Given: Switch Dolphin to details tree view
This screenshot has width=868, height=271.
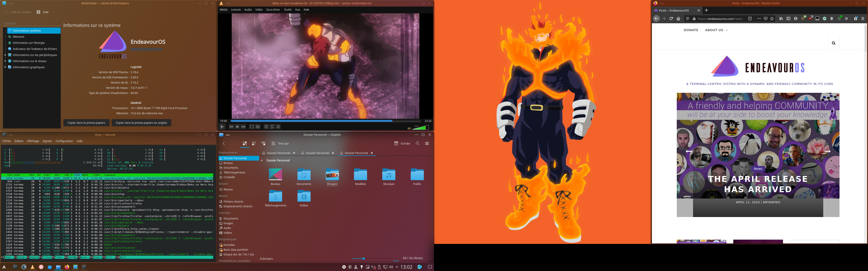Looking at the screenshot, I should point(264,143).
